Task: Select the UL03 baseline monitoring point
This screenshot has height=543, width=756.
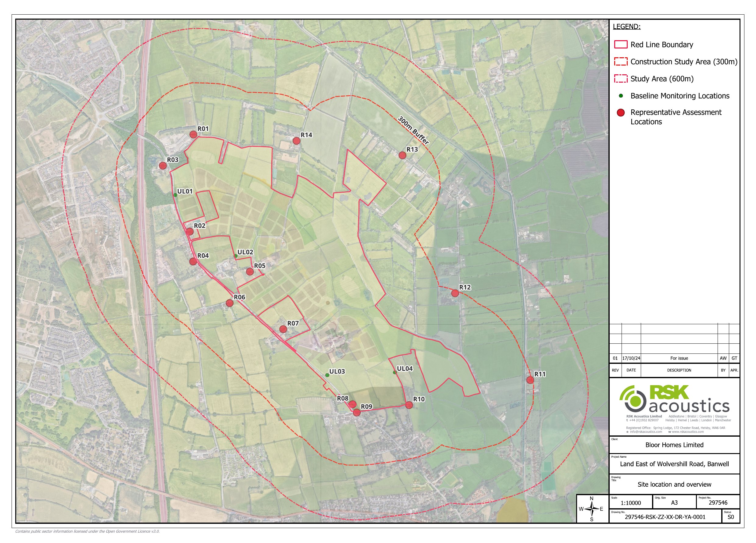Action: [x=327, y=375]
